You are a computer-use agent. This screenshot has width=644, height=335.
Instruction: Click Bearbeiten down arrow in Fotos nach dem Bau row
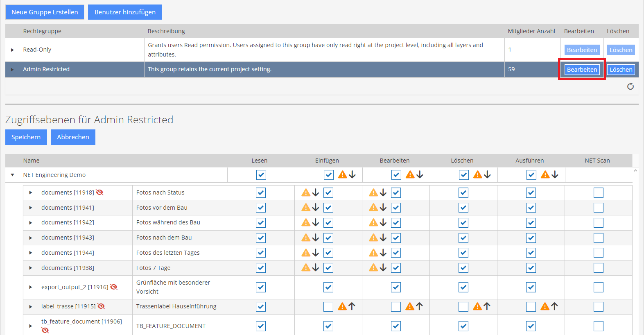(x=383, y=238)
